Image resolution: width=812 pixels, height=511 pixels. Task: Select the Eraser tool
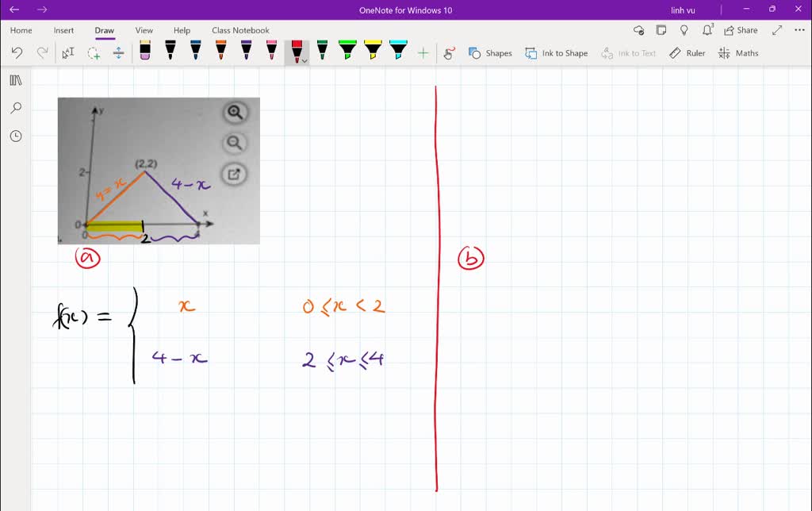tap(144, 50)
